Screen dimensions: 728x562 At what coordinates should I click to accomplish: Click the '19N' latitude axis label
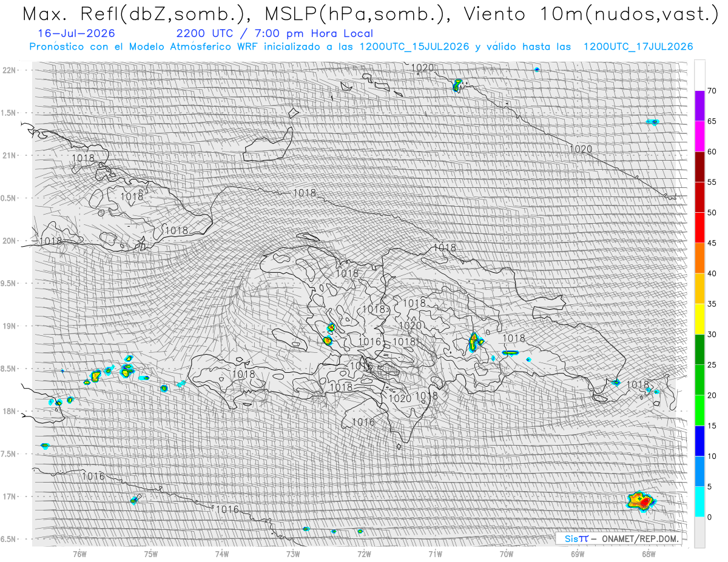10,326
